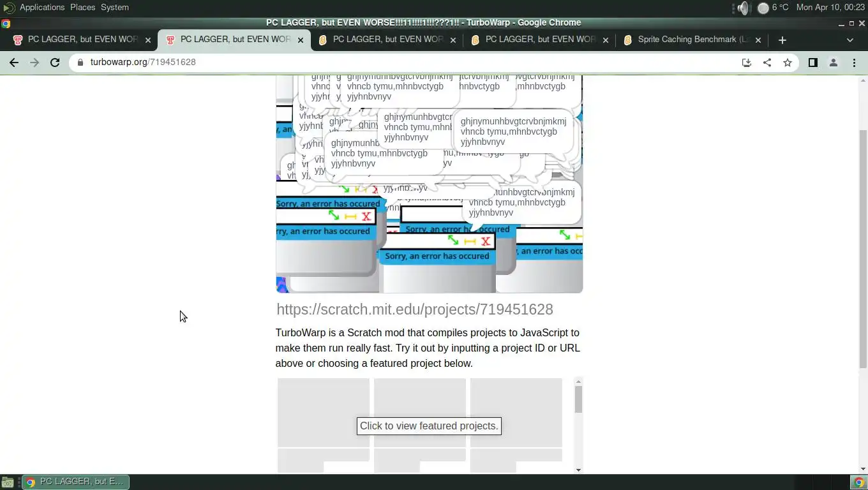
Task: Open the Applications menu
Action: 42,8
